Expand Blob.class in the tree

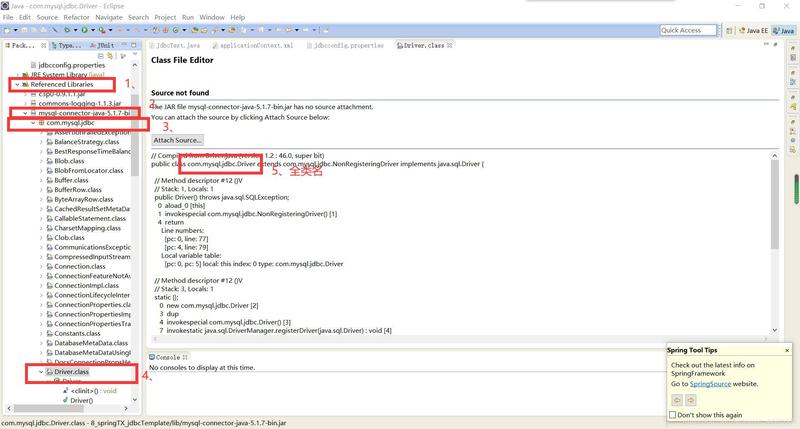(x=41, y=161)
